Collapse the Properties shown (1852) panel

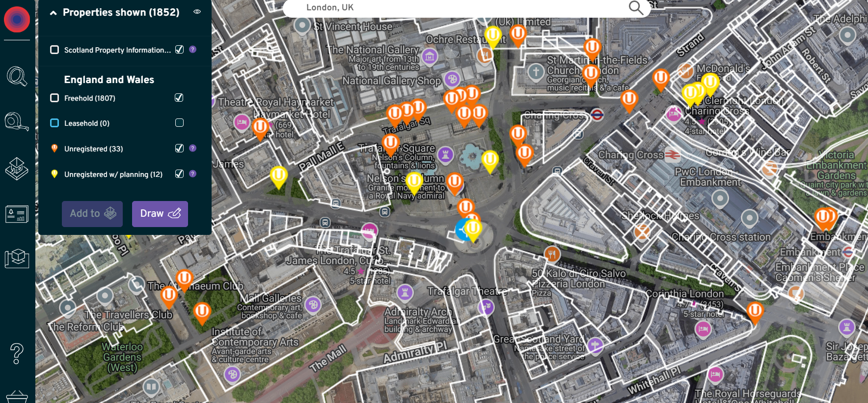click(53, 13)
